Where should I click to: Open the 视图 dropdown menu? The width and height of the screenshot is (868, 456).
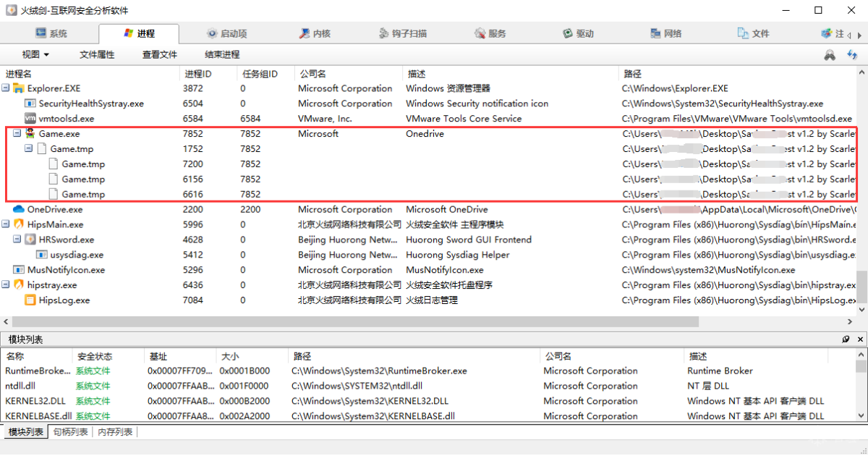[x=35, y=55]
